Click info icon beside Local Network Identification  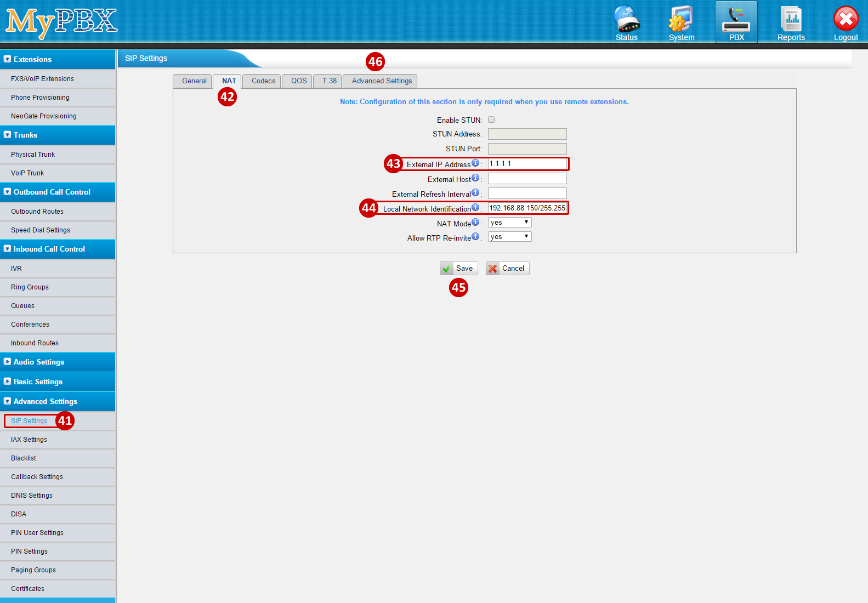(475, 208)
